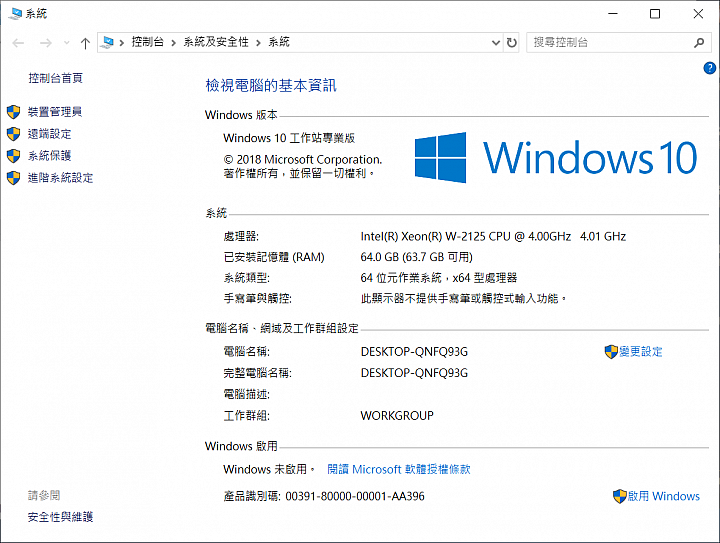Refresh the address bar view

[x=512, y=43]
